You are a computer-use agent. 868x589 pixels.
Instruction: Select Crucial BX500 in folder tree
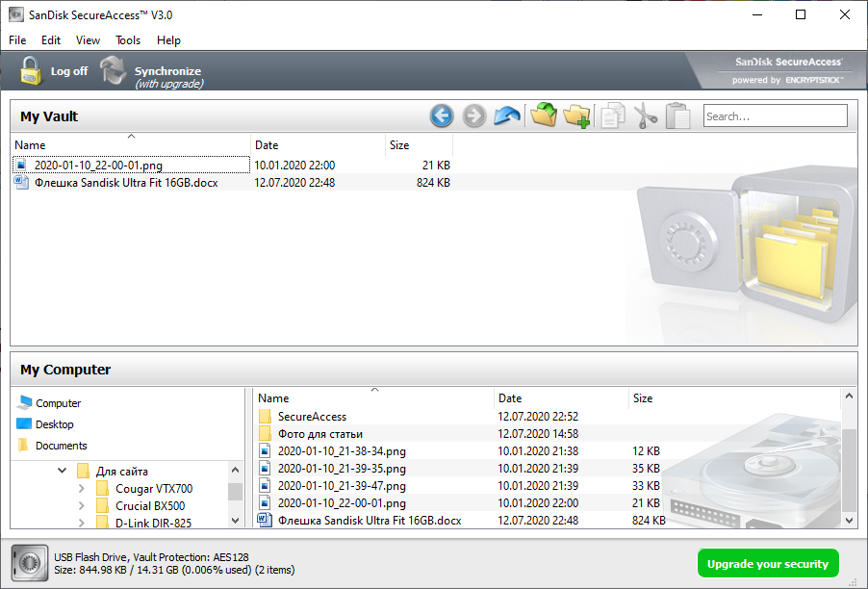150,505
